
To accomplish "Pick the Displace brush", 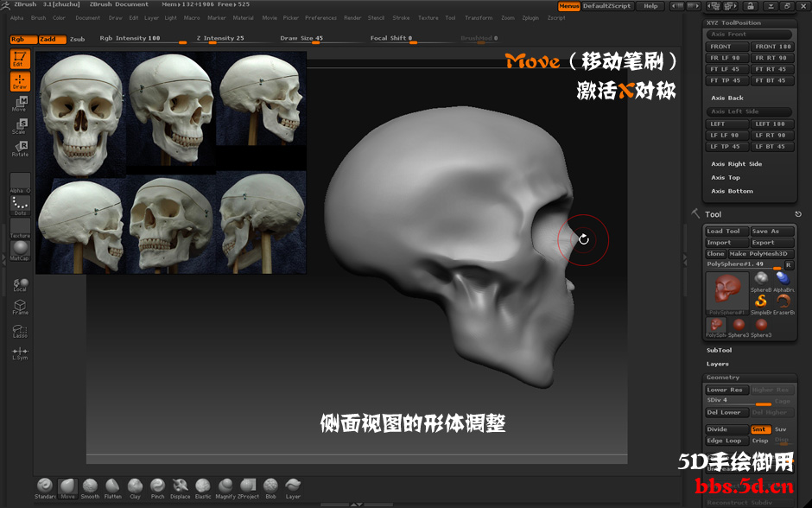I will tap(181, 488).
